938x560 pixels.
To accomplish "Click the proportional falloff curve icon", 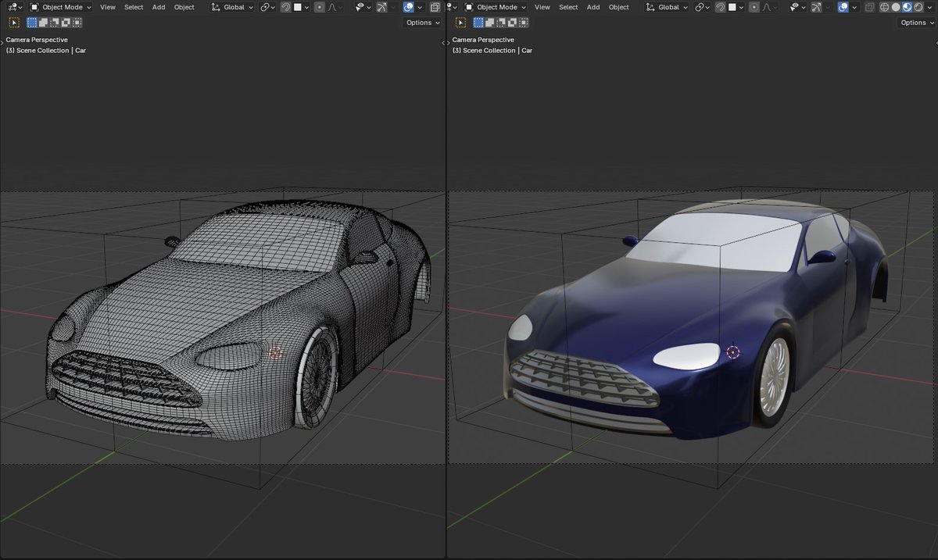I will click(x=333, y=7).
